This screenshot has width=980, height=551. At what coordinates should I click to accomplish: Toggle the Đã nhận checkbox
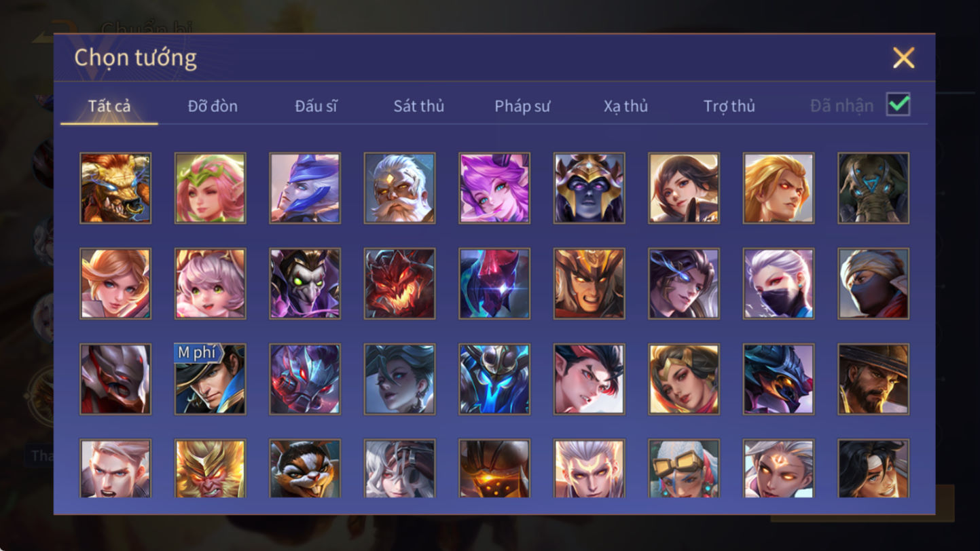pos(899,104)
